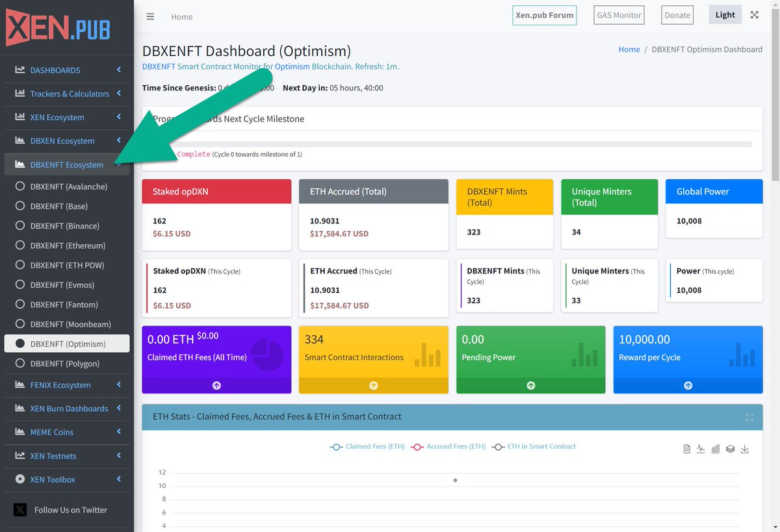Switch chart to bar chart icon

[x=715, y=449]
